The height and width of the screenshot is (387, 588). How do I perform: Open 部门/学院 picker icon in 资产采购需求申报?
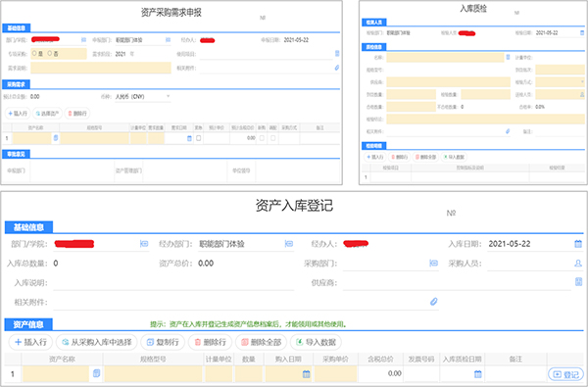click(x=83, y=40)
